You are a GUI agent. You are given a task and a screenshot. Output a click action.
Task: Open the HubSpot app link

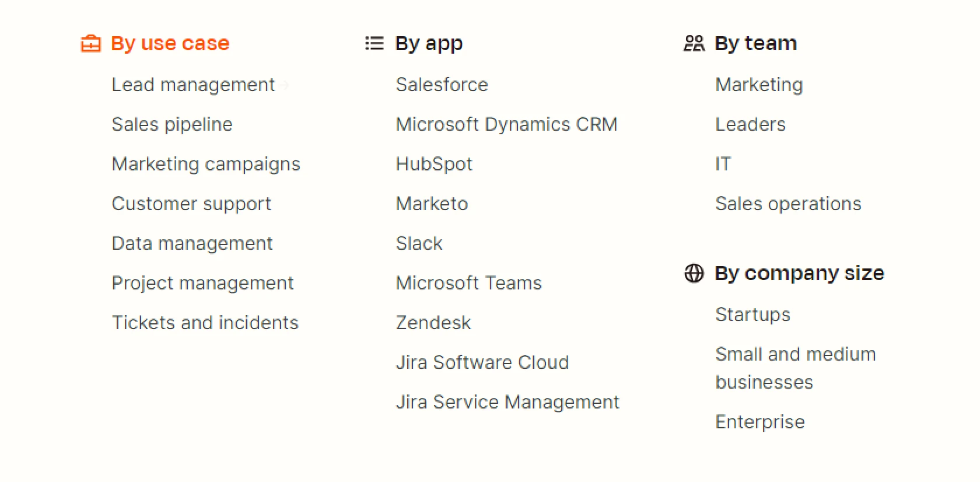point(434,164)
